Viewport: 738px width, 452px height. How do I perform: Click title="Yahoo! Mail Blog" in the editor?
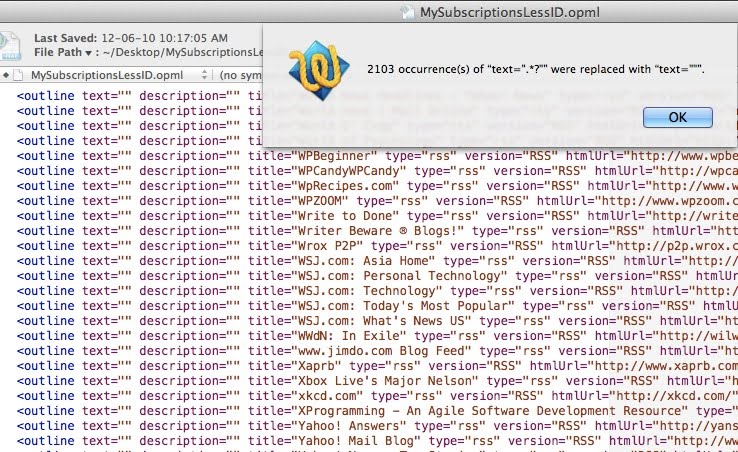[x=335, y=442]
